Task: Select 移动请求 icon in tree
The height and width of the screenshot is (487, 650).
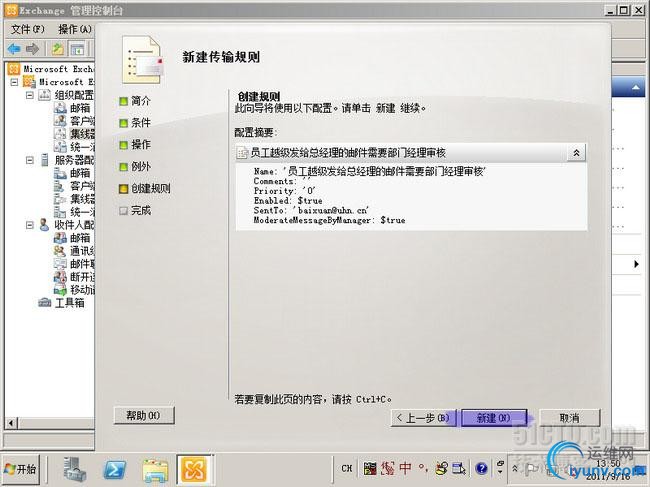Action: click(x=60, y=290)
